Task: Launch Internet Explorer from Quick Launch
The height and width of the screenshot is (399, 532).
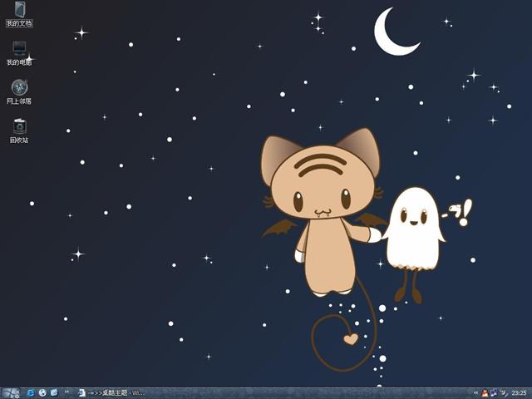Action: pos(30,392)
